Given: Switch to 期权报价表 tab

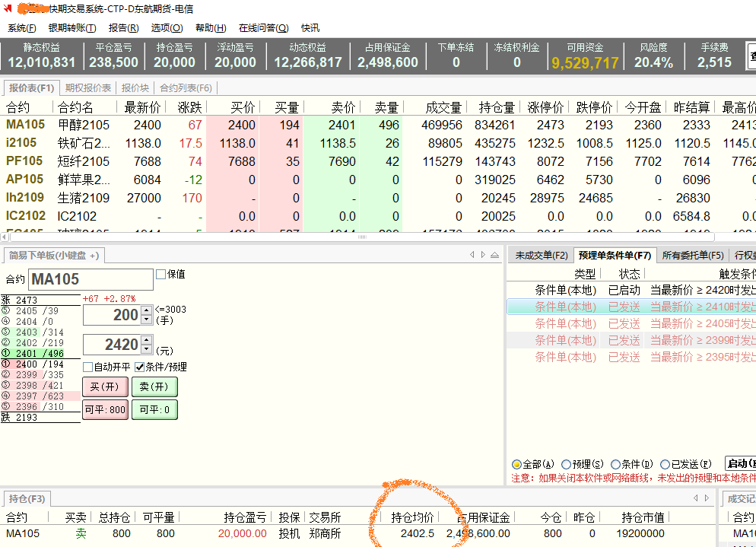Looking at the screenshot, I should pos(87,87).
